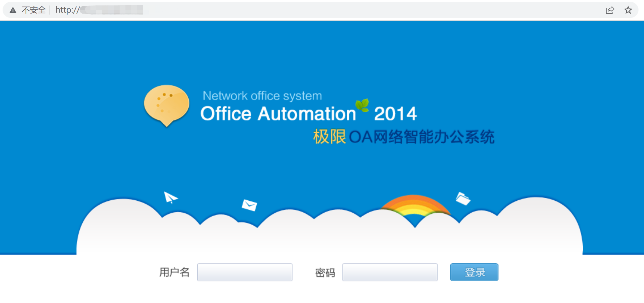The image size is (644, 303).
Task: Click the 不安全 security label
Action: [34, 10]
